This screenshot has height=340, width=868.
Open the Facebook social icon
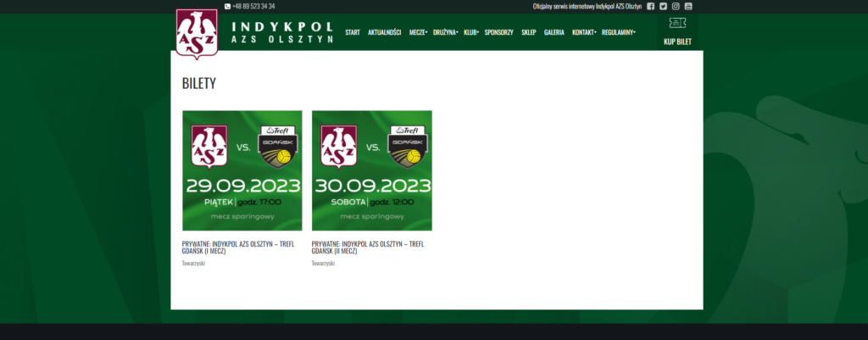click(650, 7)
